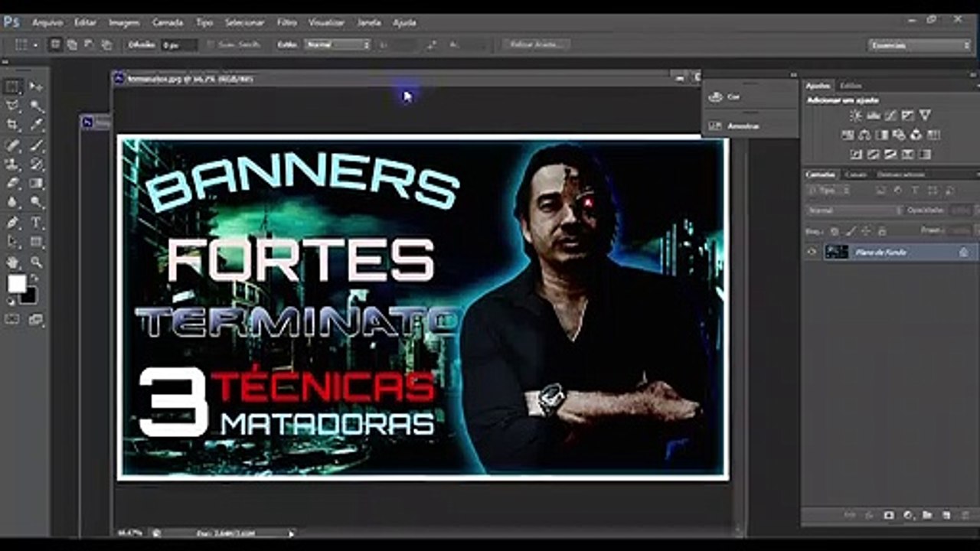
Task: Add a Levels adjustment
Action: pyautogui.click(x=874, y=116)
